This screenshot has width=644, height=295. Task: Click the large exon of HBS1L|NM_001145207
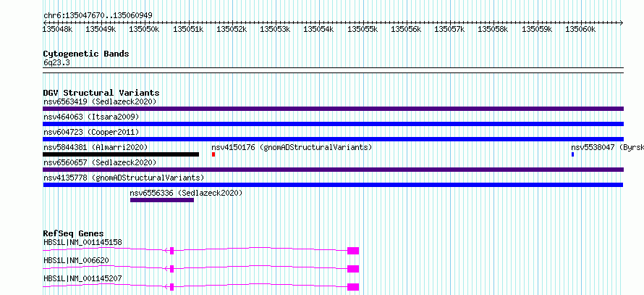pos(353,287)
